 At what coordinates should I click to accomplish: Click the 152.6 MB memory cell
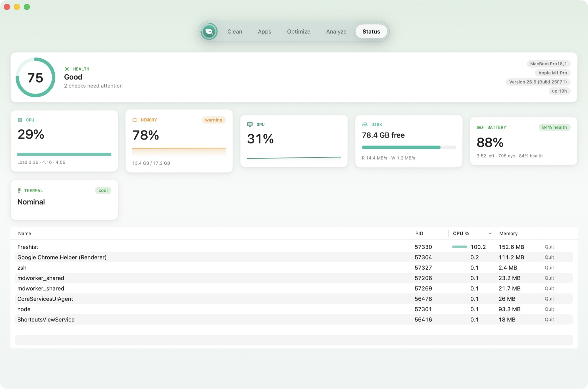[x=511, y=247]
